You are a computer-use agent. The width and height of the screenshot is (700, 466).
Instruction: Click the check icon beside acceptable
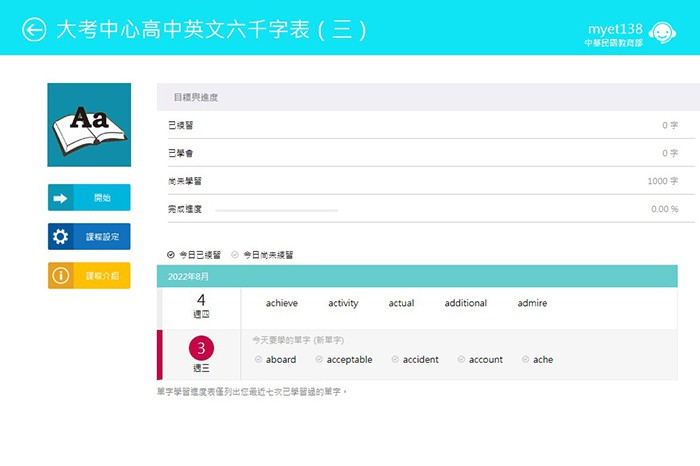click(x=319, y=360)
